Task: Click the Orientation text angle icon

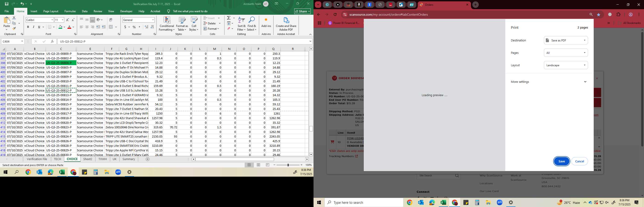Action: [98, 20]
